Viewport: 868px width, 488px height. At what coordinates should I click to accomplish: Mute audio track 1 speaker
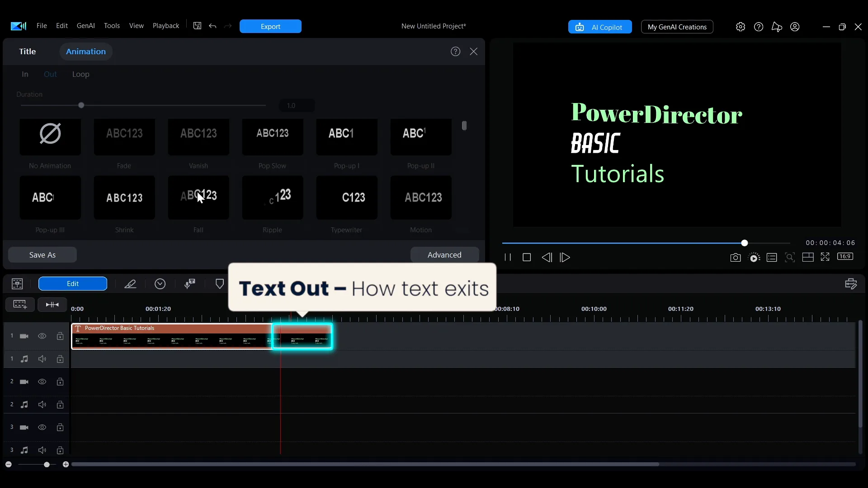(42, 359)
